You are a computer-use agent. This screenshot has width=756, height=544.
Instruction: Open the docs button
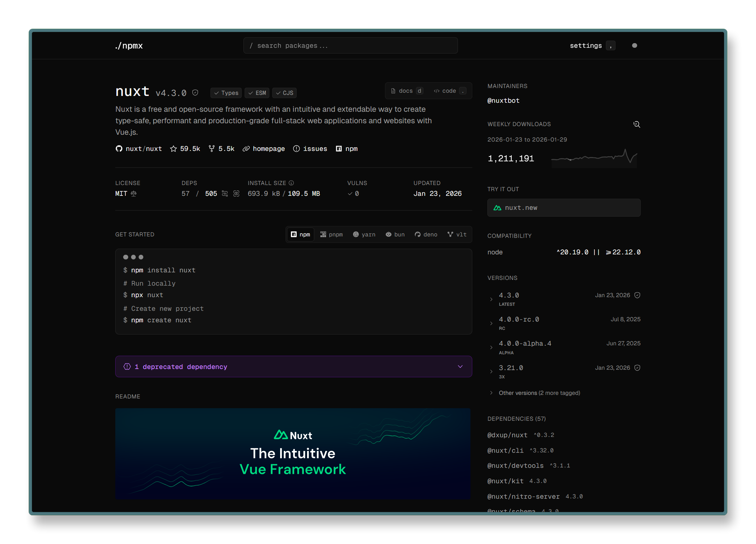(406, 91)
